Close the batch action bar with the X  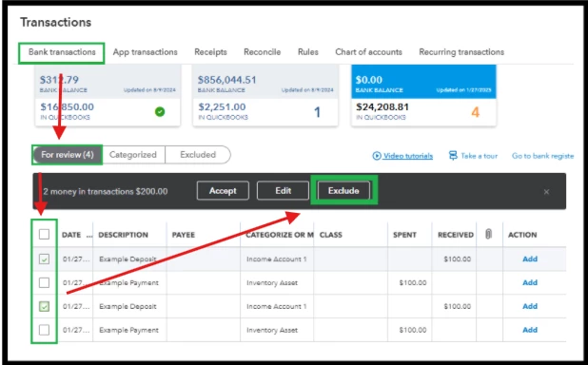[x=546, y=192]
